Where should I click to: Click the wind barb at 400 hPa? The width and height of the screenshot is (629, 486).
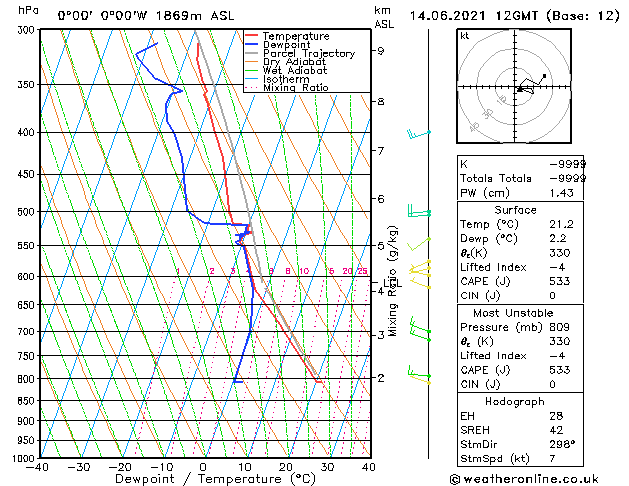click(419, 134)
